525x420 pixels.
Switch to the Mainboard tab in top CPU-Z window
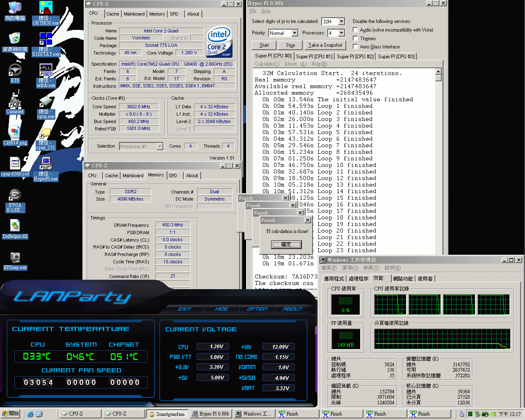click(x=134, y=14)
